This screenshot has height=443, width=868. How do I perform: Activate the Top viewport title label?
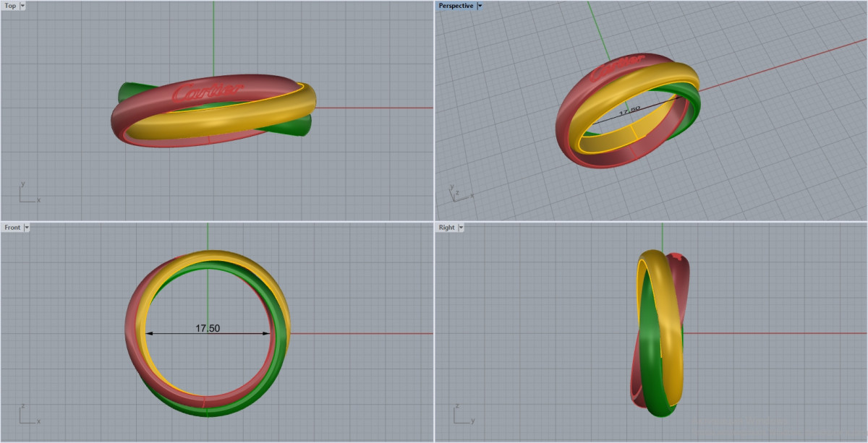click(10, 6)
